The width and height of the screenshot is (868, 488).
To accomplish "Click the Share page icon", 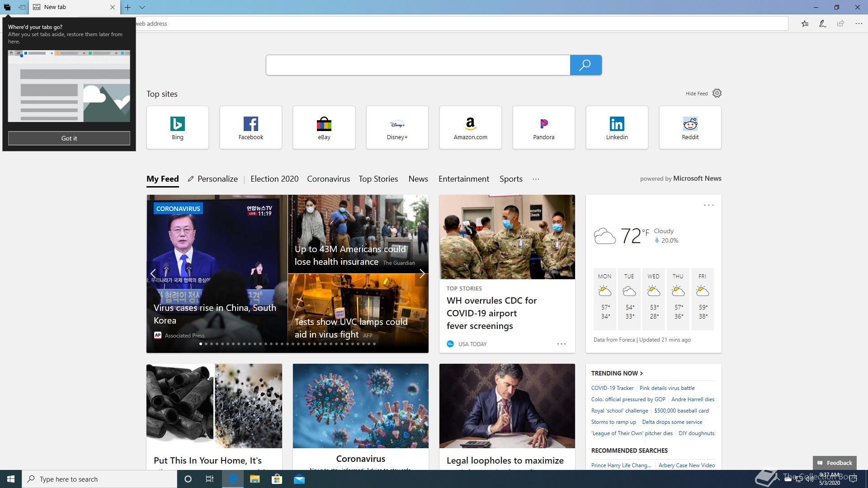I will pyautogui.click(x=840, y=23).
